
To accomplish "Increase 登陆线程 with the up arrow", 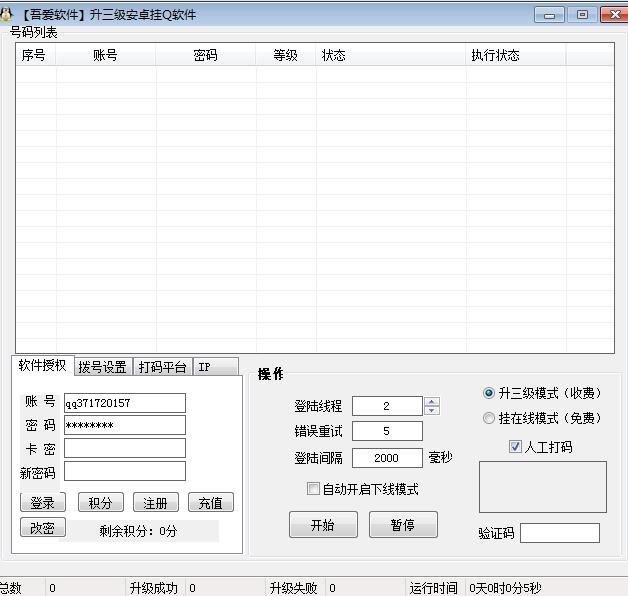I will 431,401.
